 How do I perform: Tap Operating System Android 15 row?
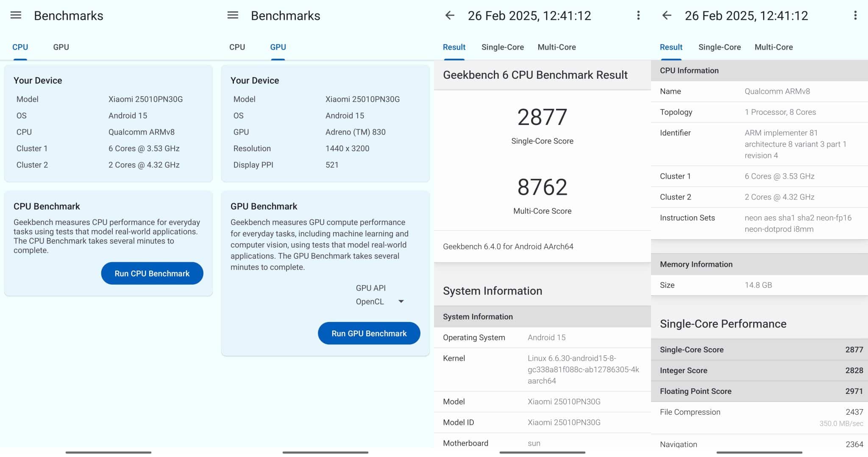point(542,338)
